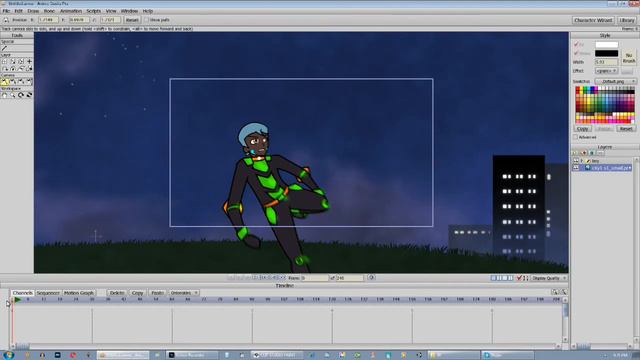Toggle the Fill checkbox in Style panel
The image size is (640, 360).
577,44
